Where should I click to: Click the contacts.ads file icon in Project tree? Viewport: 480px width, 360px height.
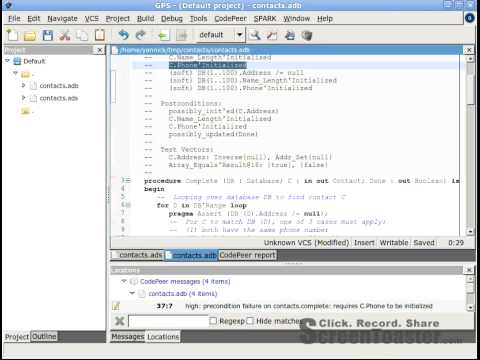point(33,98)
